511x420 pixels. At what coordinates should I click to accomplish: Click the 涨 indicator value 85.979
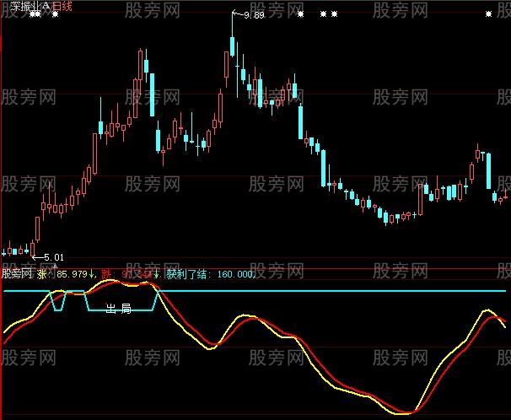point(72,274)
